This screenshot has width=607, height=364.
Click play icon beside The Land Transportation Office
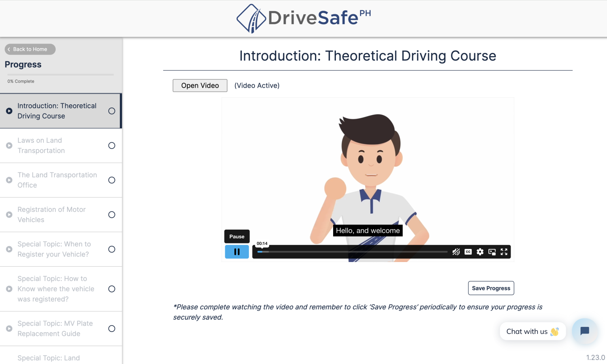(9, 180)
